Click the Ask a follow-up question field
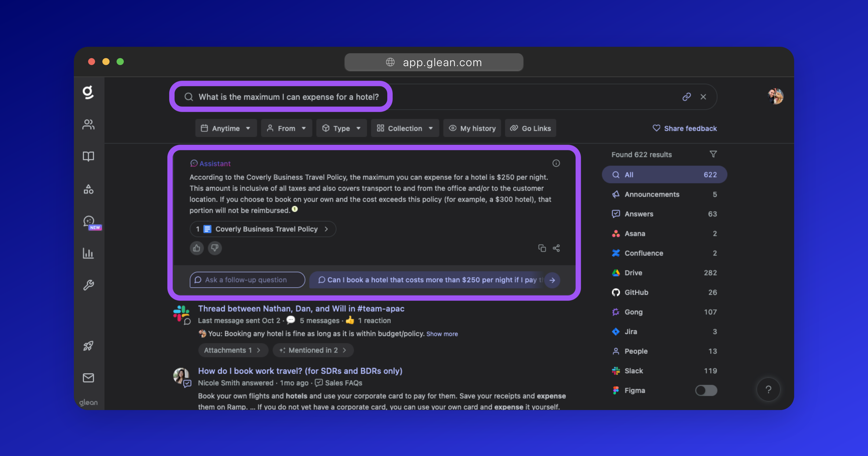This screenshot has height=456, width=868. coord(247,280)
